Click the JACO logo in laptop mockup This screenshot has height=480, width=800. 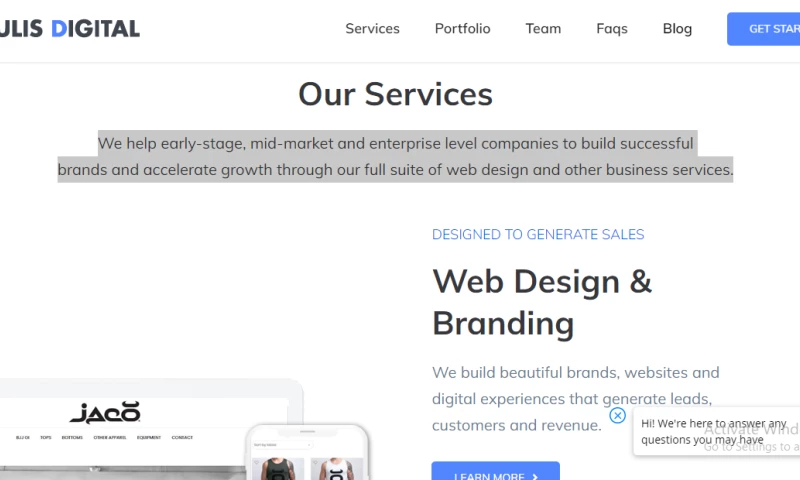point(104,412)
